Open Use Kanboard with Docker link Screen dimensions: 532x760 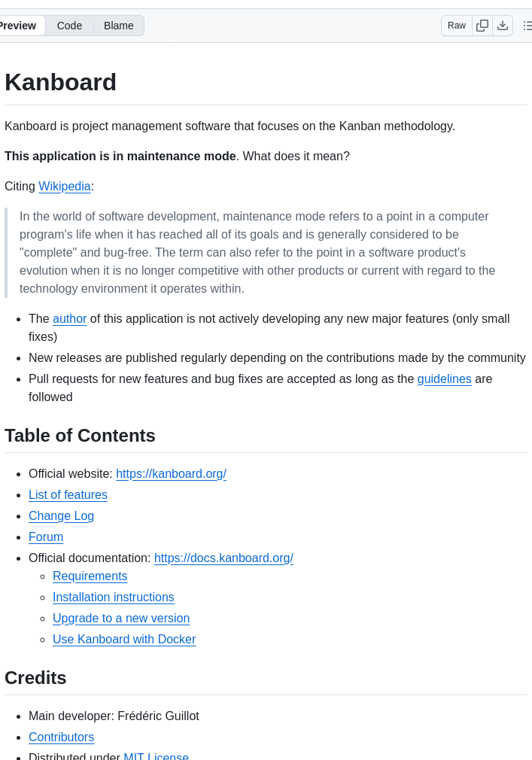(123, 640)
